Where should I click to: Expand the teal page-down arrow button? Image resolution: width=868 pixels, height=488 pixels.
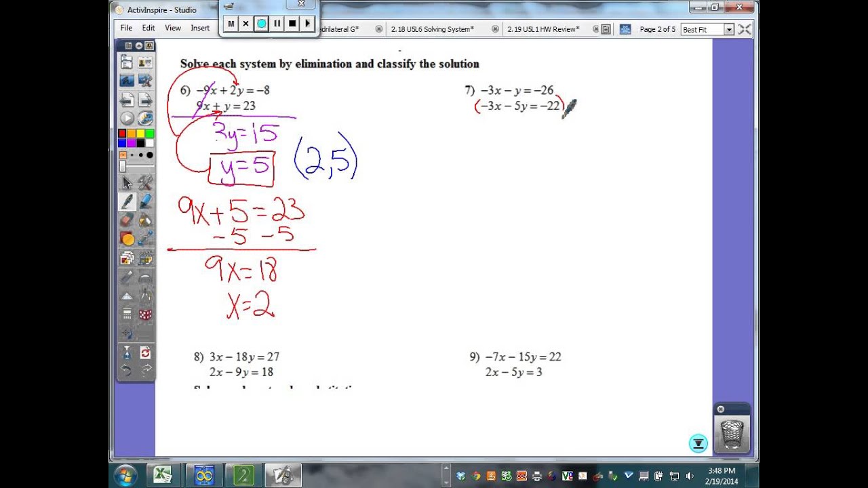point(698,443)
